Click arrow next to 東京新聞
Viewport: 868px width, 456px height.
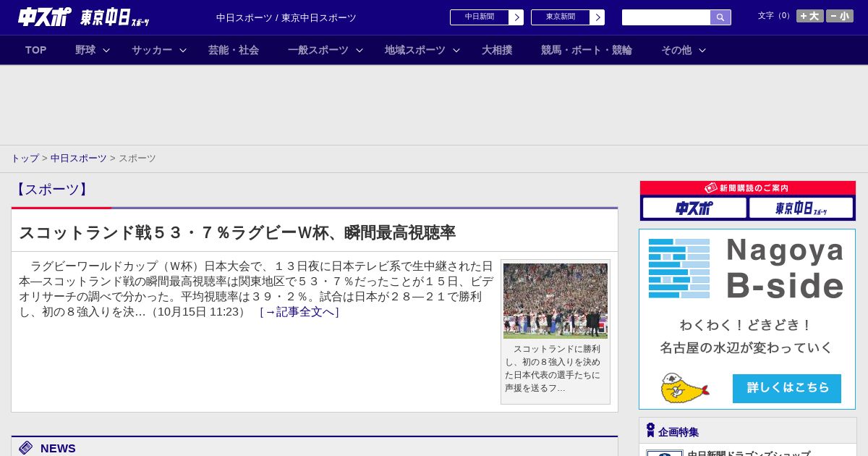coord(597,17)
